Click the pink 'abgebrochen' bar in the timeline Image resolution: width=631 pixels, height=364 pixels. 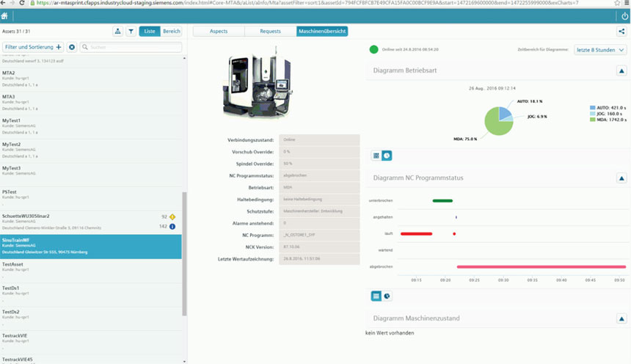(541, 266)
